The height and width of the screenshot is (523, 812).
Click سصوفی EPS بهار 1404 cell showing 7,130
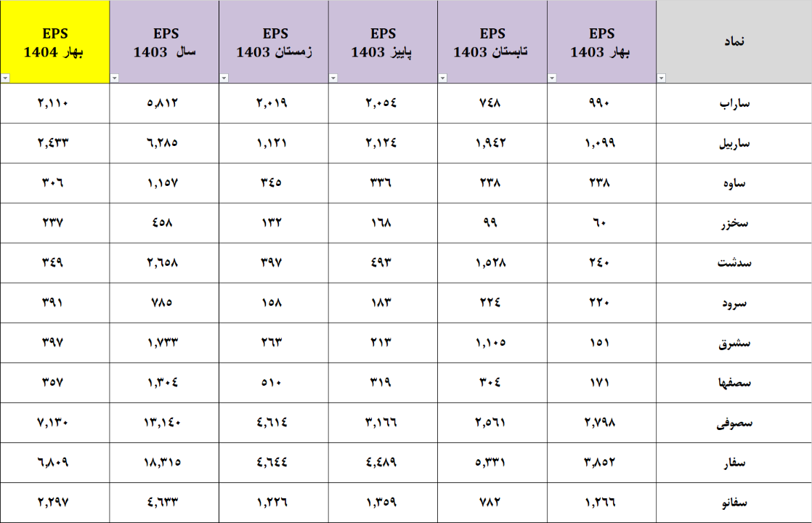pyautogui.click(x=54, y=423)
